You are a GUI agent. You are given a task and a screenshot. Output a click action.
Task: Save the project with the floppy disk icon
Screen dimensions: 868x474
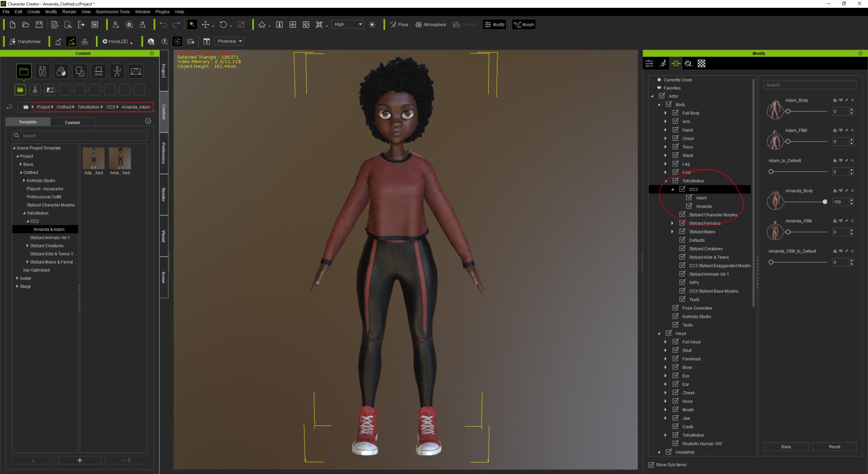[x=39, y=25]
